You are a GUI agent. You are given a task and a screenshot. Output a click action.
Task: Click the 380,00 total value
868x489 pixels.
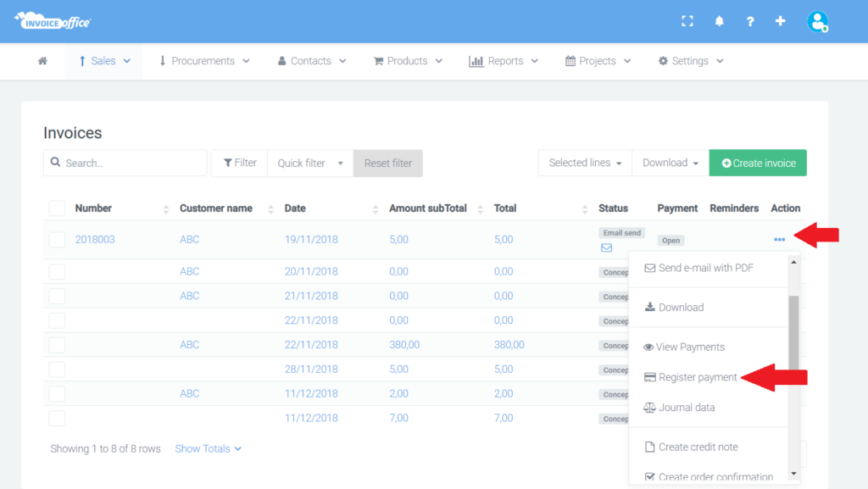(509, 345)
